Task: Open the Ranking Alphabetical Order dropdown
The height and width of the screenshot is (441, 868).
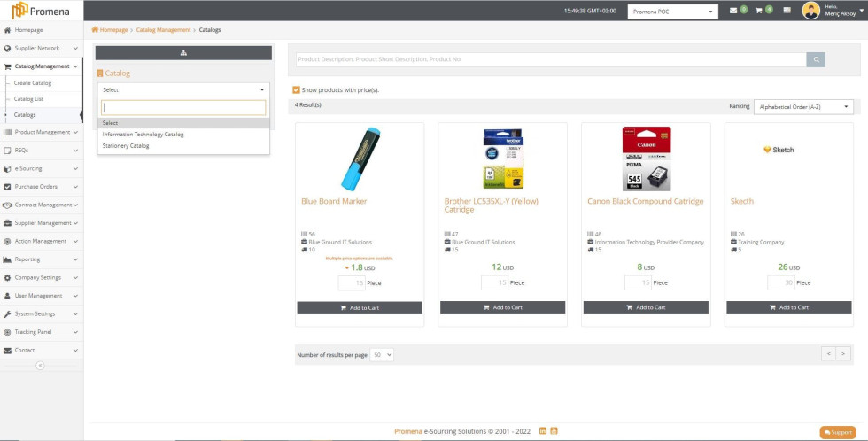Action: tap(803, 106)
